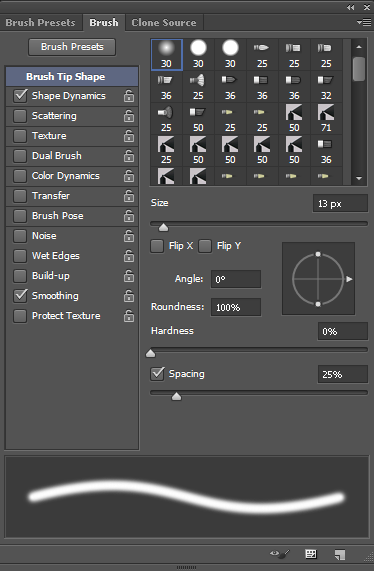
Task: Enable the Brush Pose checkbox
Action: pyautogui.click(x=20, y=216)
